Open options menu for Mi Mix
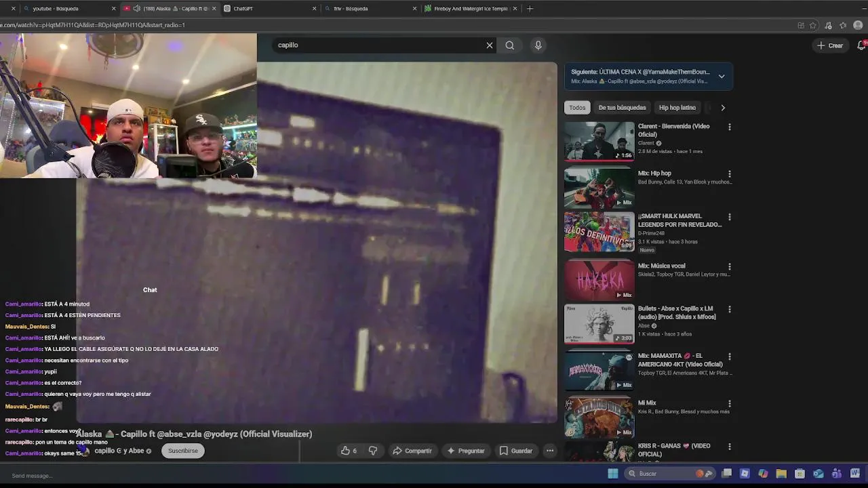 pyautogui.click(x=730, y=403)
